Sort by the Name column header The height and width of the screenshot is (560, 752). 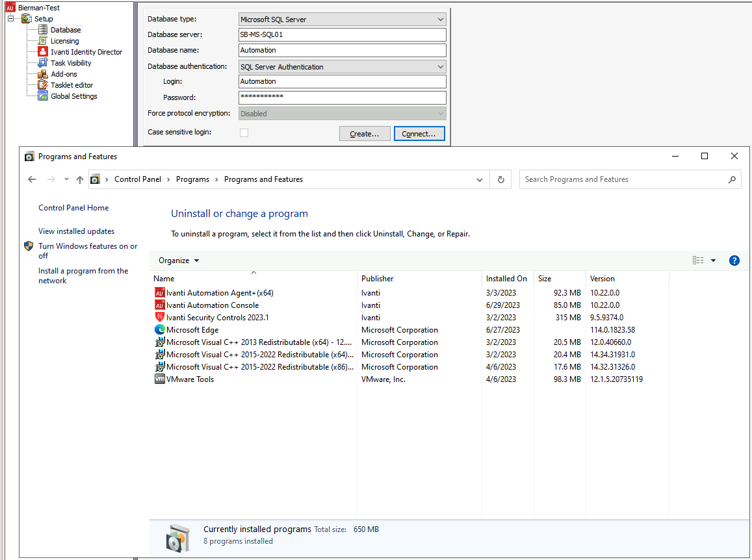253,279
